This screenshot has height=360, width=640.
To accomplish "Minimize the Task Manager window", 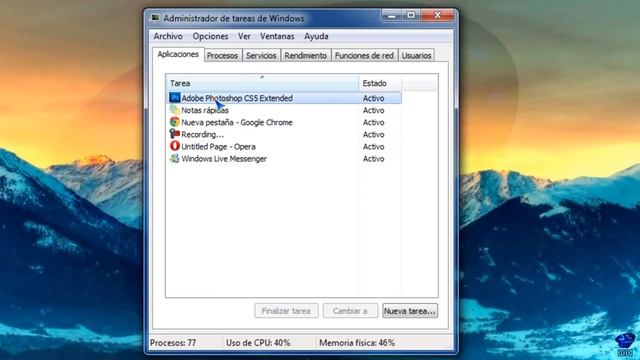I will tap(391, 16).
